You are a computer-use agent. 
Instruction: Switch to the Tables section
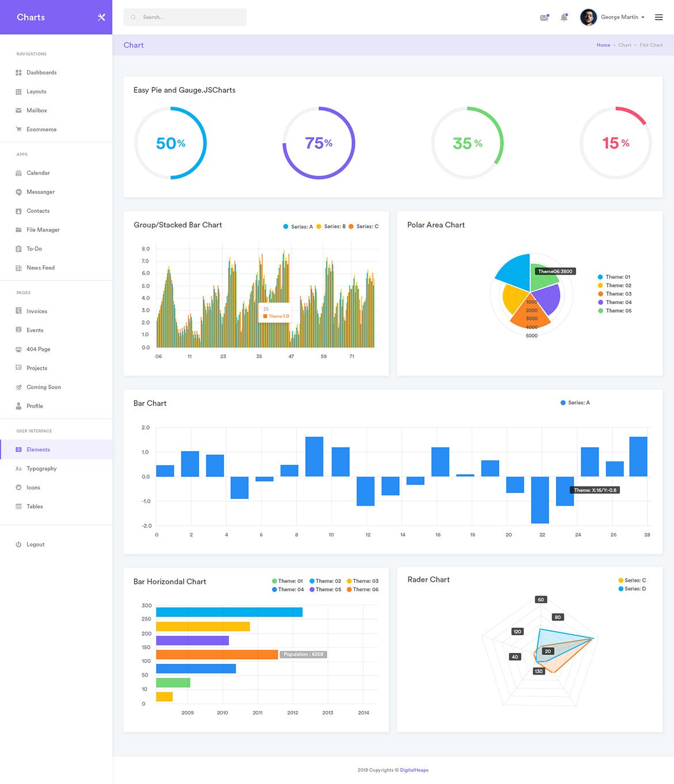coord(35,506)
